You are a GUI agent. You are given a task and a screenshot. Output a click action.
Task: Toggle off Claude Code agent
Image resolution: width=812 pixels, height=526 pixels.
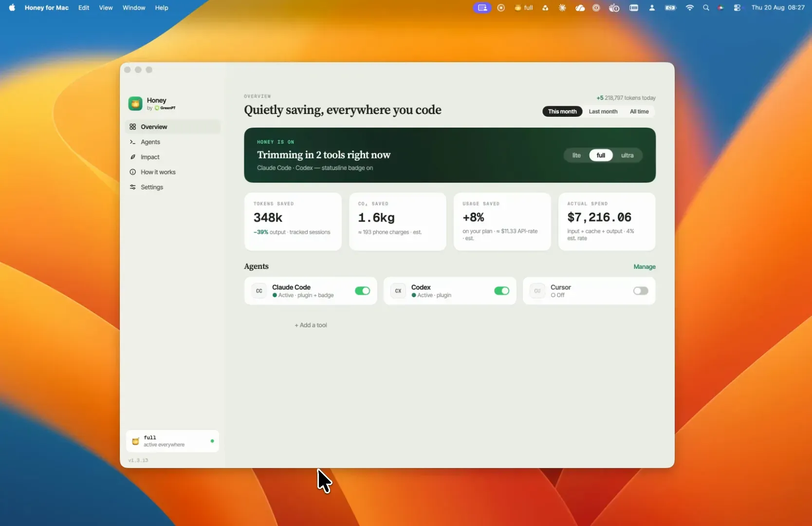point(362,291)
